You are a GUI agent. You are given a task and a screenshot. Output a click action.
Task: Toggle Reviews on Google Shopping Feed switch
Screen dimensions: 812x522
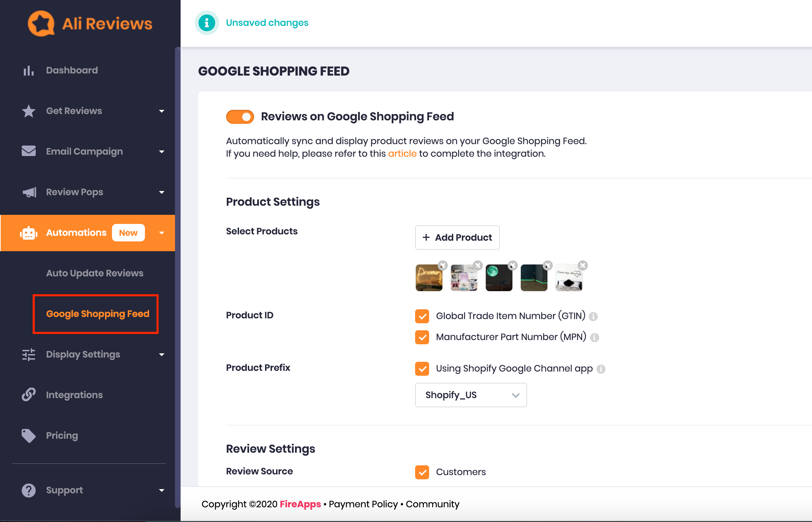(240, 117)
